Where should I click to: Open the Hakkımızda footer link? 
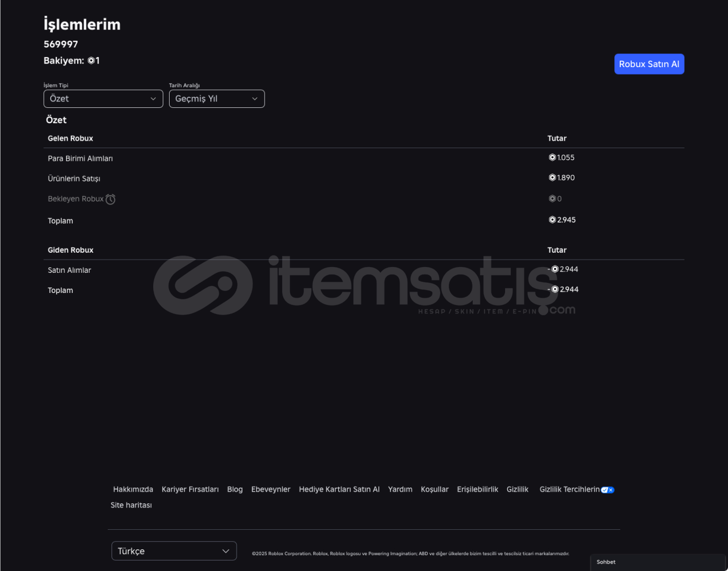pyautogui.click(x=133, y=490)
